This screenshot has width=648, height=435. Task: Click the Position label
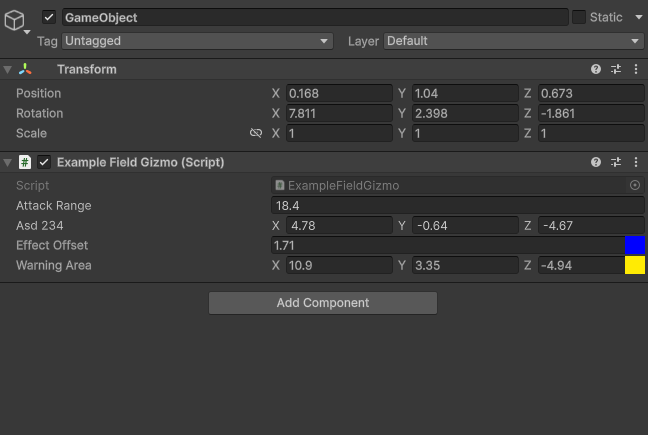click(38, 93)
